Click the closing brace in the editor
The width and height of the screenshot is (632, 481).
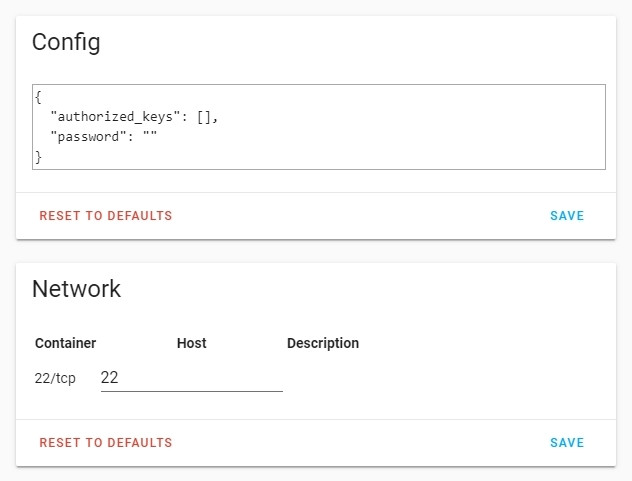pos(38,157)
